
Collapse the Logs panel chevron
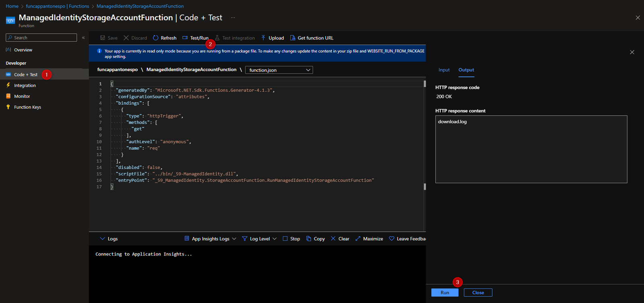[102, 238]
